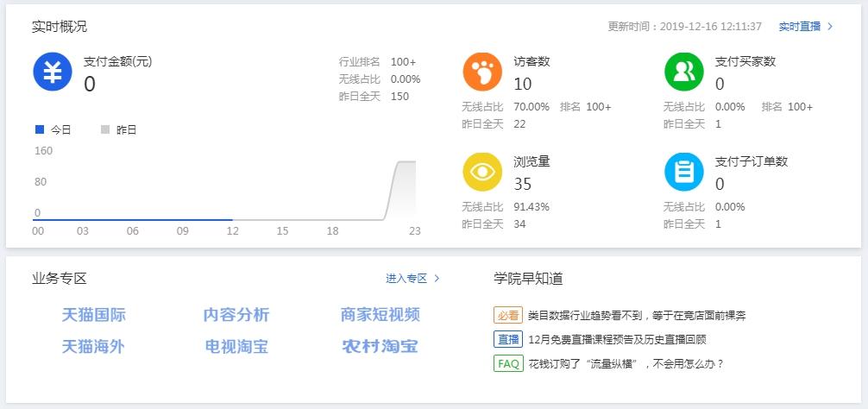868x409 pixels.
Task: Open the 天猫国际 business zone
Action: [93, 315]
